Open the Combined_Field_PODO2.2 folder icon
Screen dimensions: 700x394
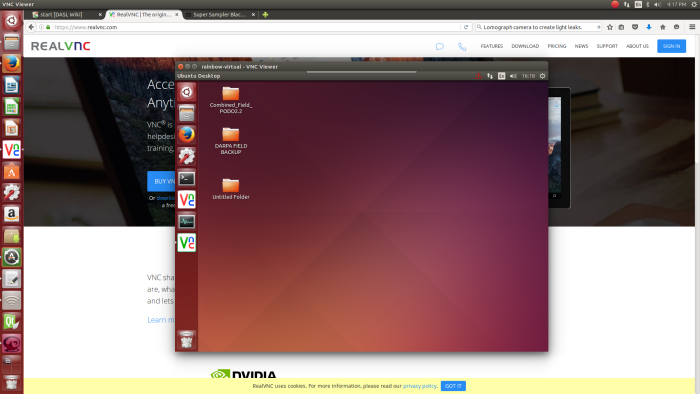(231, 100)
